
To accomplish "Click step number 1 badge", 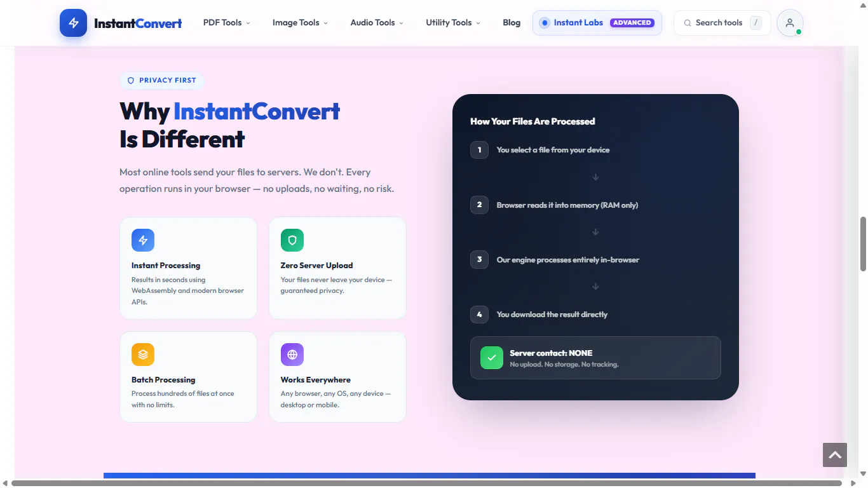I will click(479, 150).
